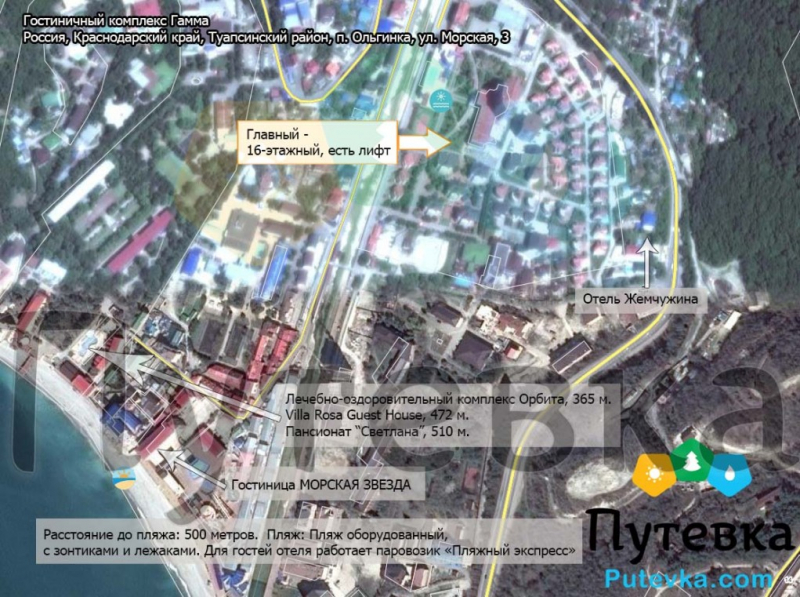
Task: Select the 'Главный - 16-этажный, есть лифт' callout
Action: [317, 144]
